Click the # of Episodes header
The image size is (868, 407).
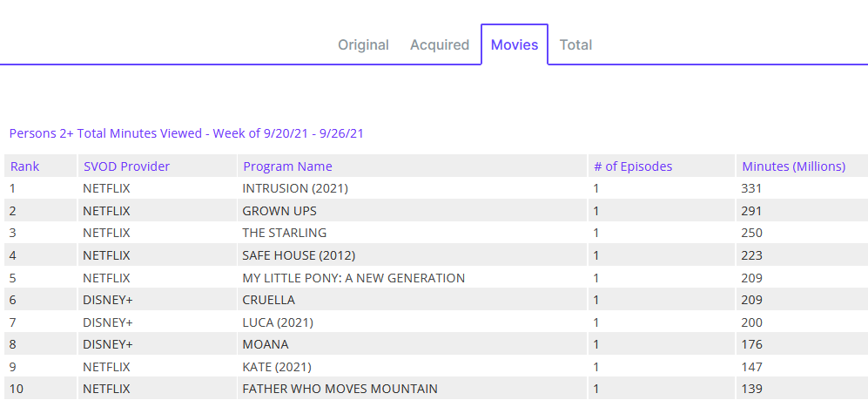point(633,166)
